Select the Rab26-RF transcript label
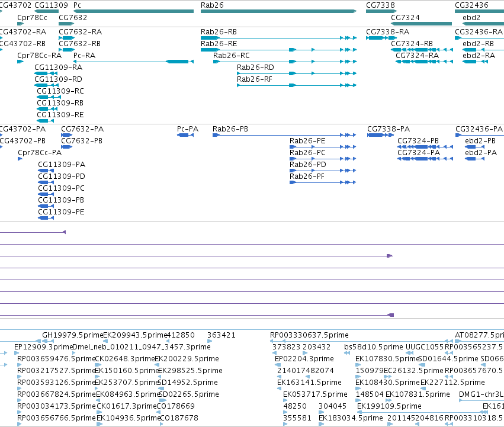Image resolution: width=504 pixels, height=427 pixels. [x=254, y=79]
